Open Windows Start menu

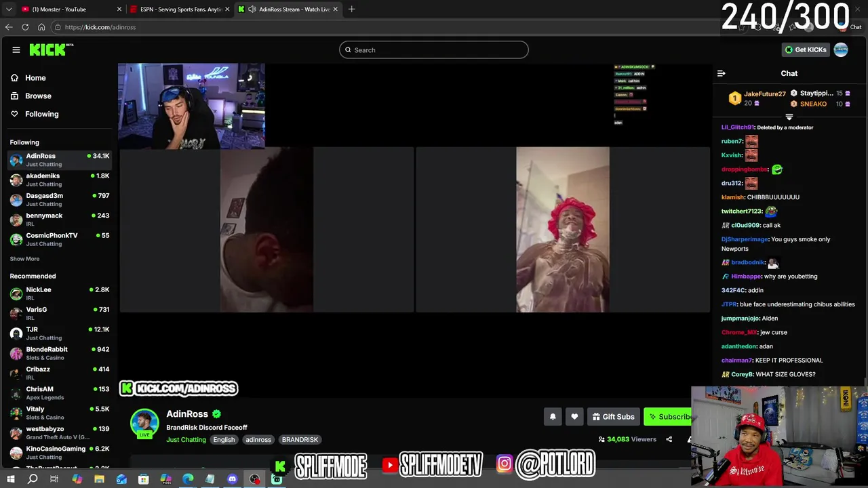10,479
